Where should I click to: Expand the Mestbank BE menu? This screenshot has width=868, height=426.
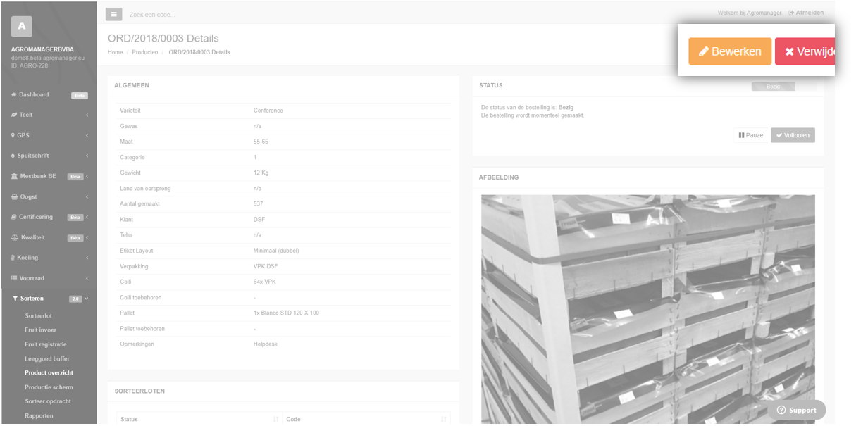click(49, 176)
